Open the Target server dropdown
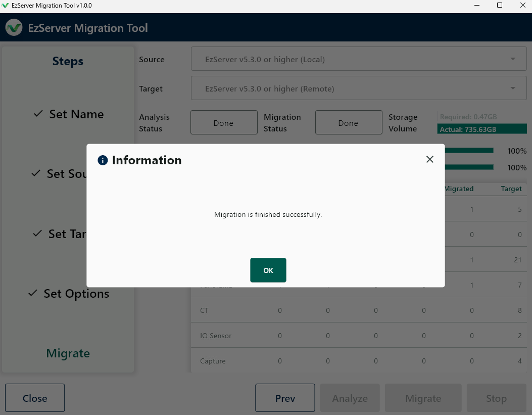This screenshot has height=415, width=532. pyautogui.click(x=359, y=88)
